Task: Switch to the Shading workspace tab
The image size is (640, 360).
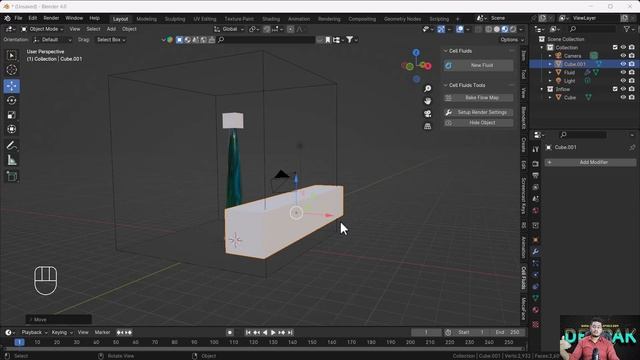Action: click(x=271, y=19)
